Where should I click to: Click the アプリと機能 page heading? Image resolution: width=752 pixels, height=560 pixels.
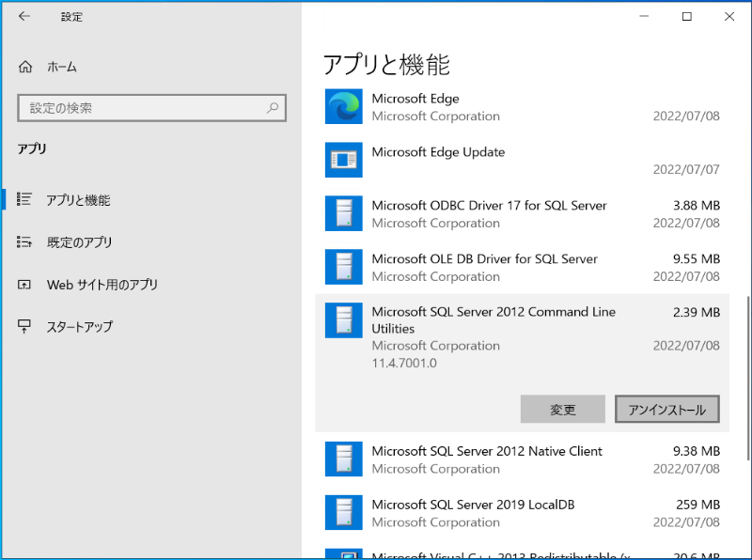coord(386,65)
